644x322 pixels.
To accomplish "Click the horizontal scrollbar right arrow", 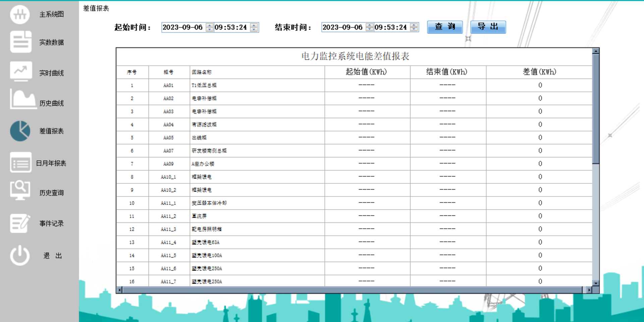I will tap(589, 289).
